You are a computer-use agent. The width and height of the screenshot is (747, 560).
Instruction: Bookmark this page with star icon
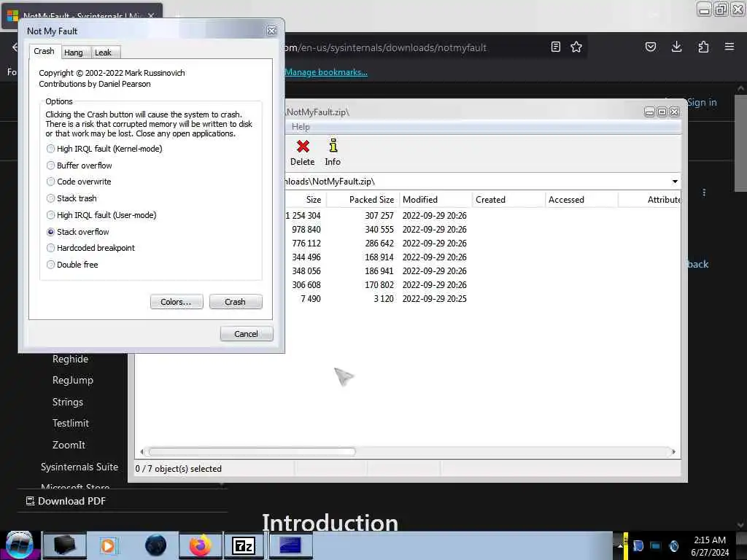pyautogui.click(x=576, y=47)
